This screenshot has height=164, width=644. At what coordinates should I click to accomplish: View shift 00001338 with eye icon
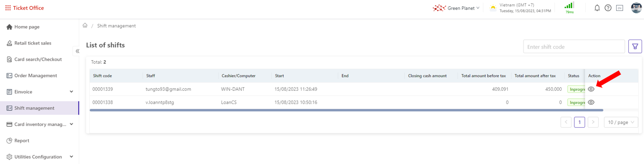591,102
